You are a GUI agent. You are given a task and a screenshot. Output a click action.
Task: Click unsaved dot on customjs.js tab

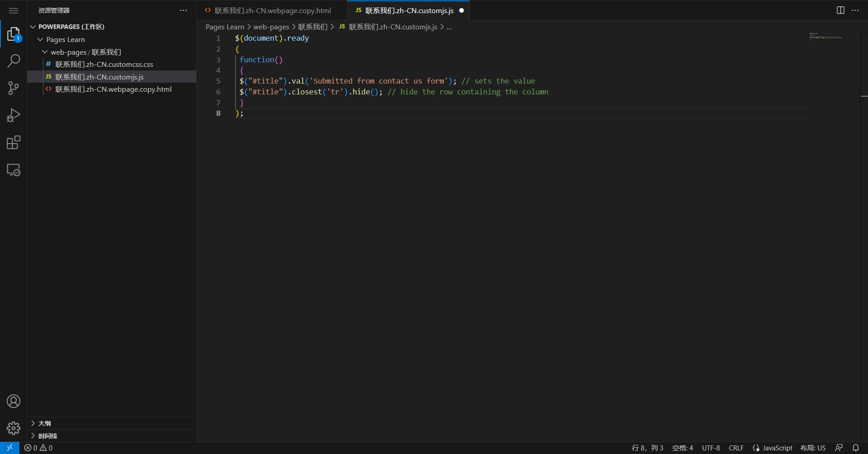pos(462,10)
